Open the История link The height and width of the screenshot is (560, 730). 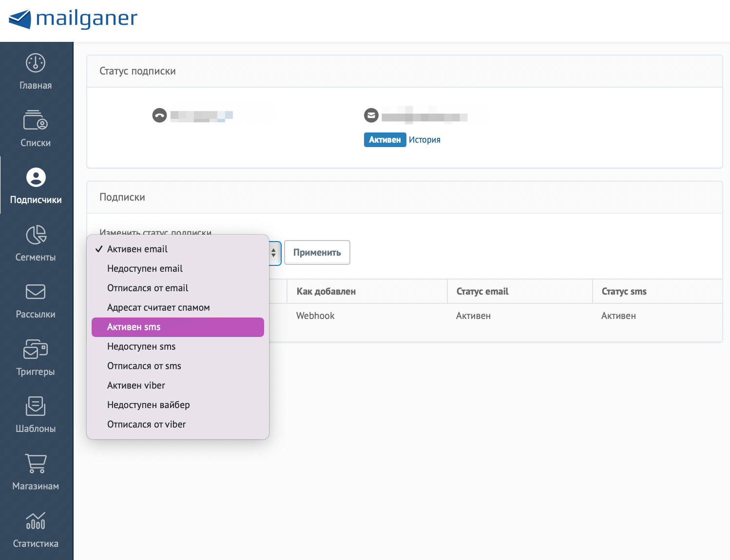pos(424,140)
